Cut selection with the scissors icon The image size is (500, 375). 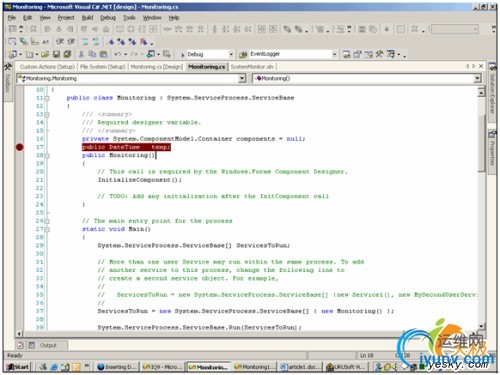81,54
